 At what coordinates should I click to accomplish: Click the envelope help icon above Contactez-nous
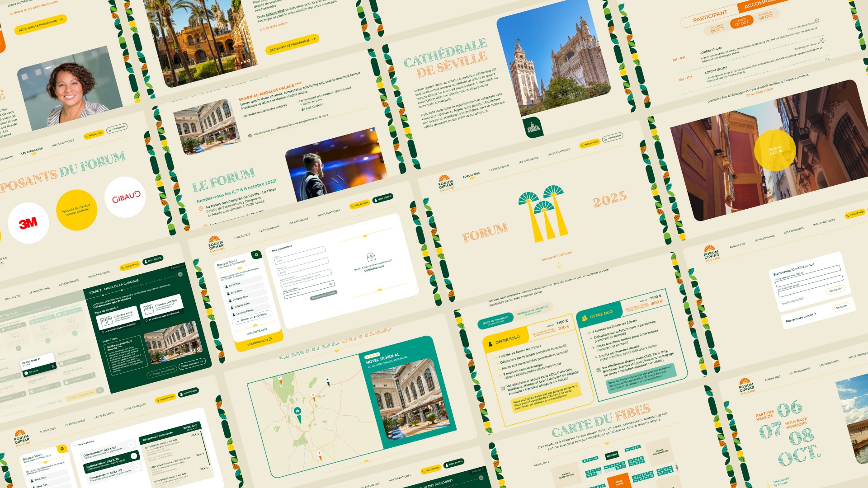(371, 256)
